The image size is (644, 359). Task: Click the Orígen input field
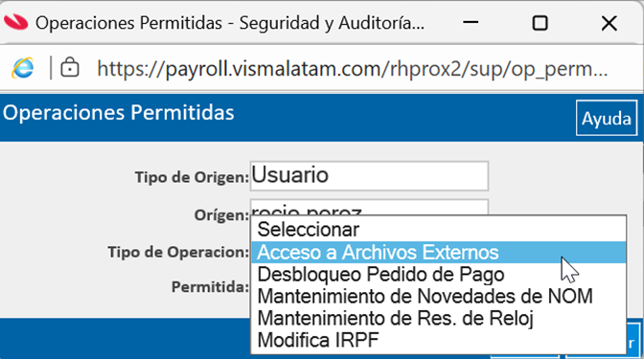click(369, 207)
